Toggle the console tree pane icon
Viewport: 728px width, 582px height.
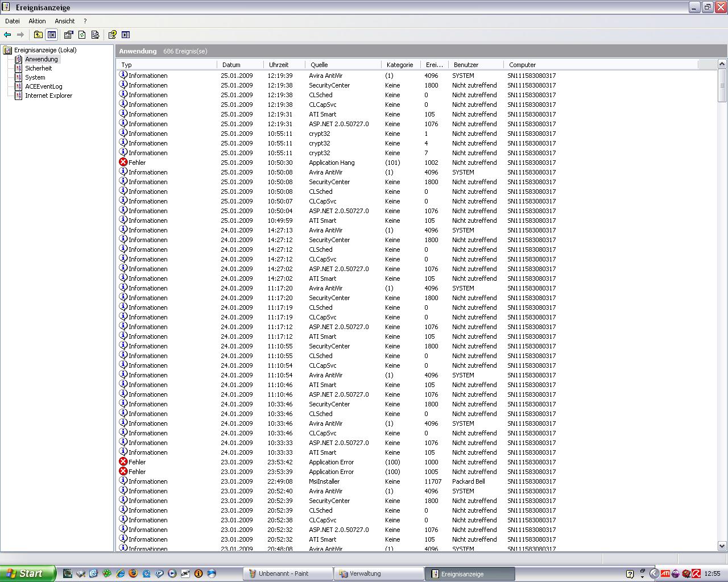pyautogui.click(x=52, y=35)
